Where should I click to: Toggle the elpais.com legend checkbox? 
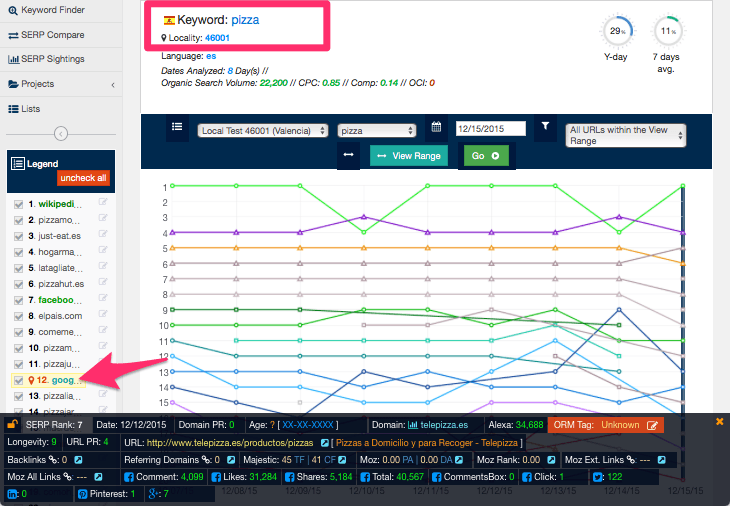17,316
